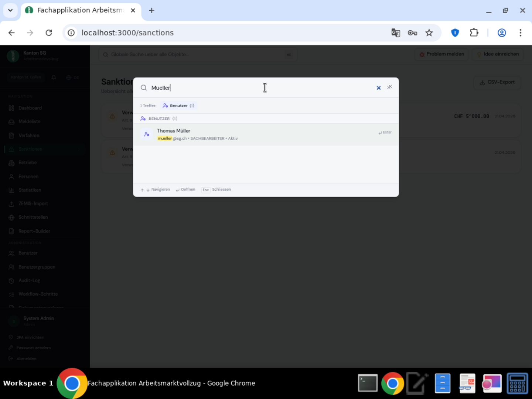Click the Kanton SG logo
The height and width of the screenshot is (399, 532).
(x=13, y=56)
